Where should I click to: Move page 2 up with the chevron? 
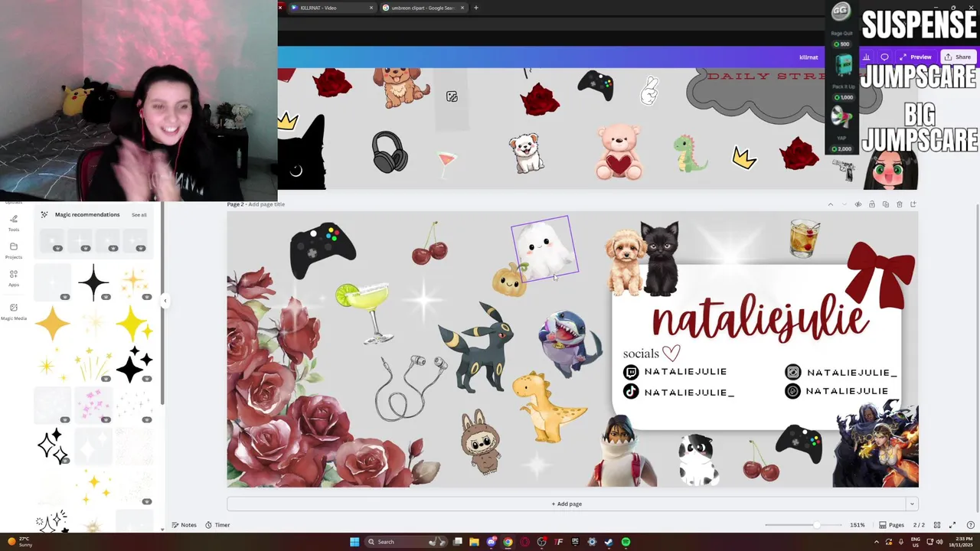830,204
